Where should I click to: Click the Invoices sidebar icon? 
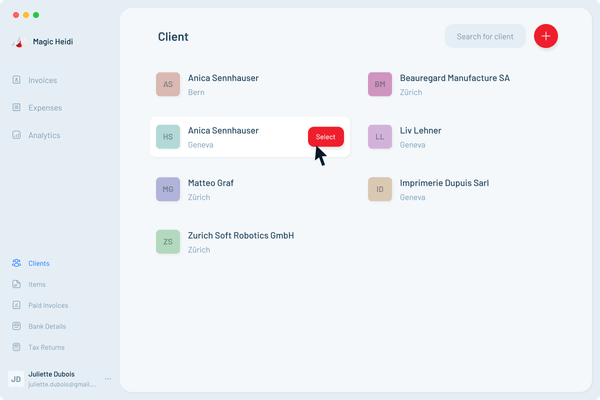click(x=16, y=80)
